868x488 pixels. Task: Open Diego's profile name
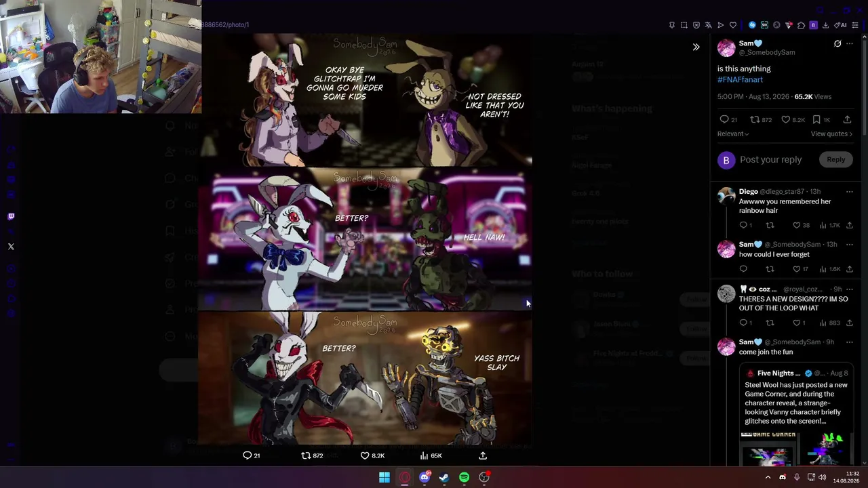point(748,192)
